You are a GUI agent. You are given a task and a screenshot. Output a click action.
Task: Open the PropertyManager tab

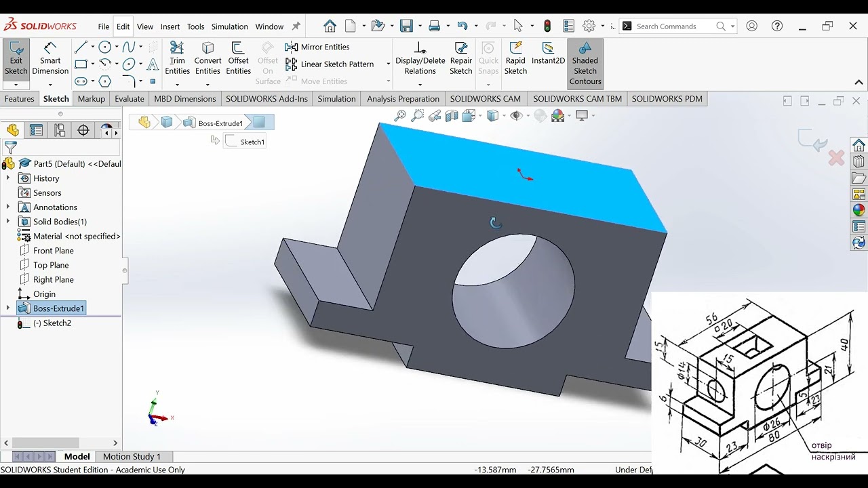[x=37, y=131]
